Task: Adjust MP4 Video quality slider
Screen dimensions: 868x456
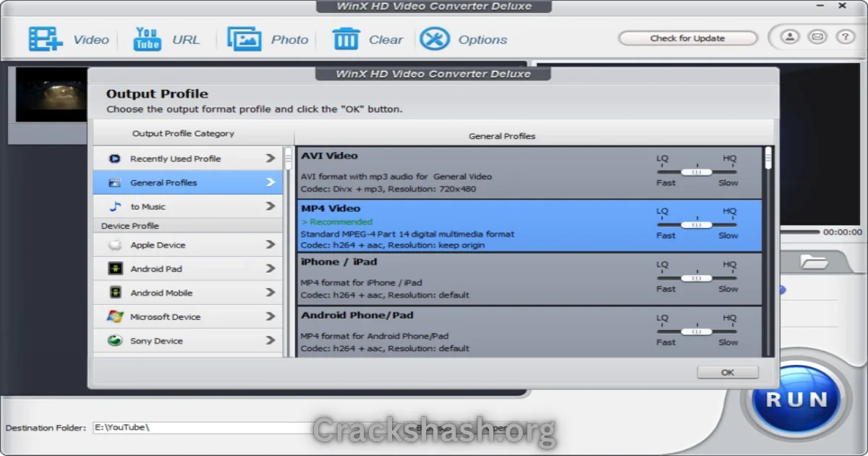Action: pyautogui.click(x=697, y=225)
